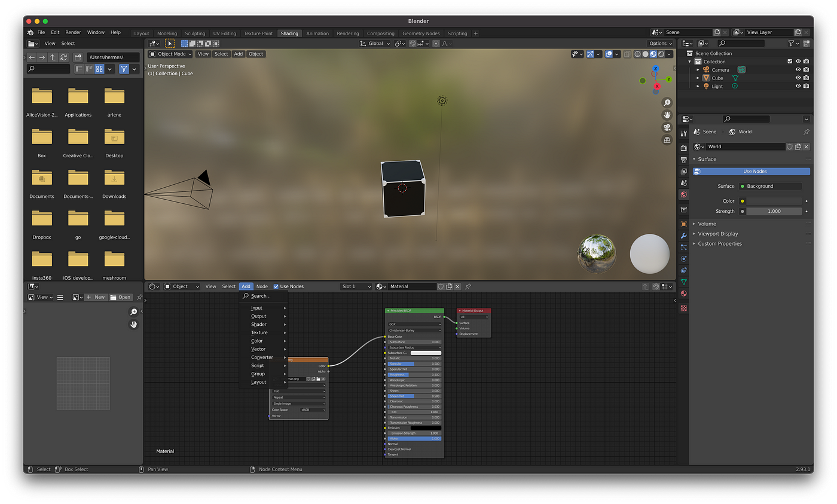
Task: Toggle the file browser filter funnel button
Action: point(124,69)
